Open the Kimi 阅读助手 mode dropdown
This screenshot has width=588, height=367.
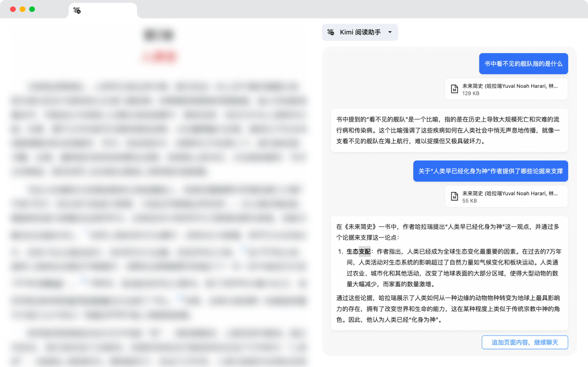[x=390, y=32]
